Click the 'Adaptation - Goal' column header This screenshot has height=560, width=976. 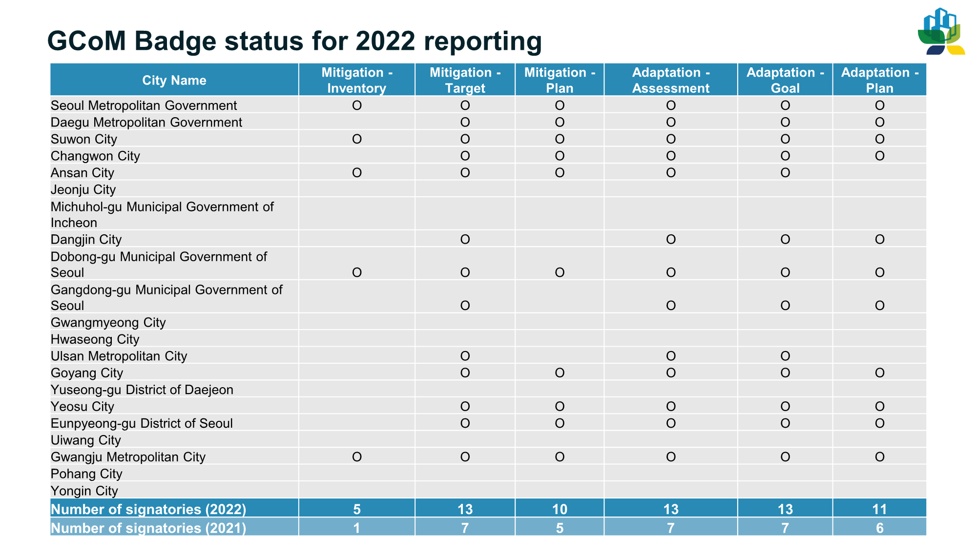click(x=785, y=80)
